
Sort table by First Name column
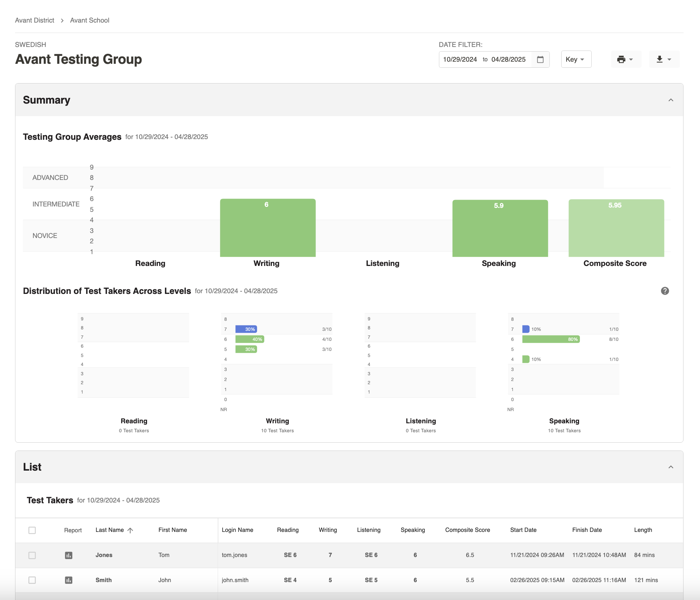172,530
